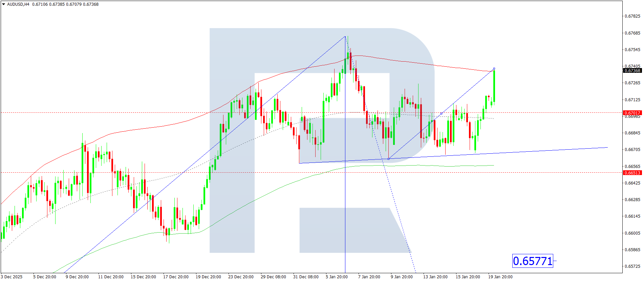
Task: Select the 0.67125 price scale value
Action: click(x=632, y=100)
